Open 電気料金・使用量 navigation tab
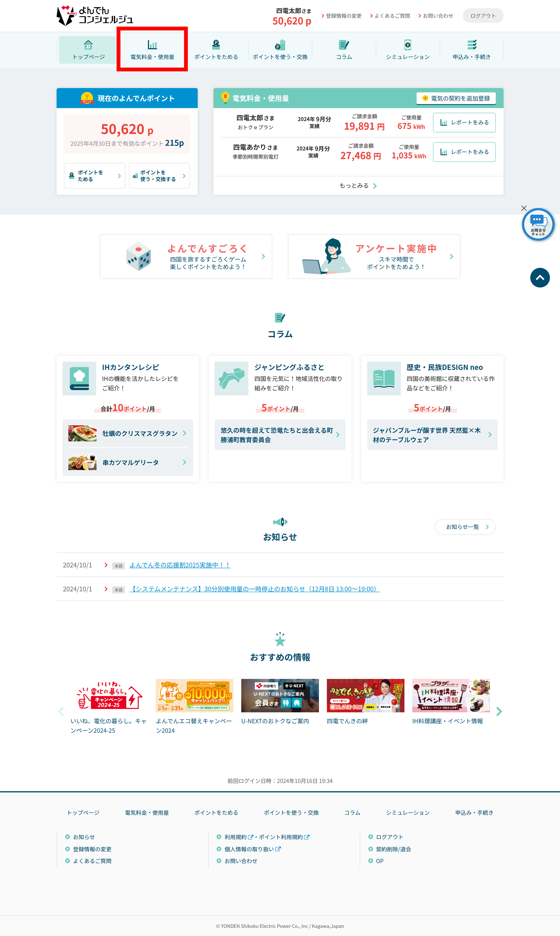Viewport: 560px width, 936px height. 152,49
